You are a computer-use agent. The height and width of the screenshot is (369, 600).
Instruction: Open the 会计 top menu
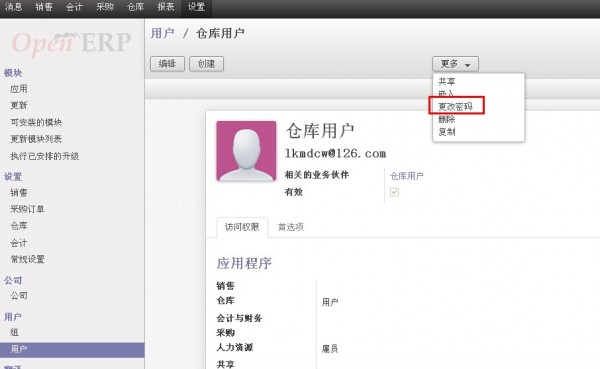(x=74, y=7)
